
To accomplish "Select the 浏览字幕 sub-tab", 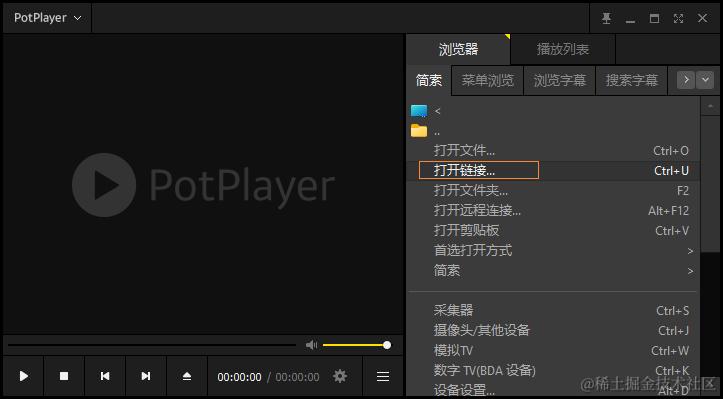I will point(559,81).
